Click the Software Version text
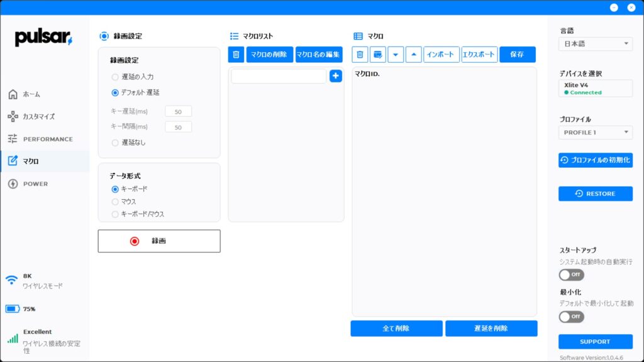The width and height of the screenshot is (644, 362). [x=591, y=358]
